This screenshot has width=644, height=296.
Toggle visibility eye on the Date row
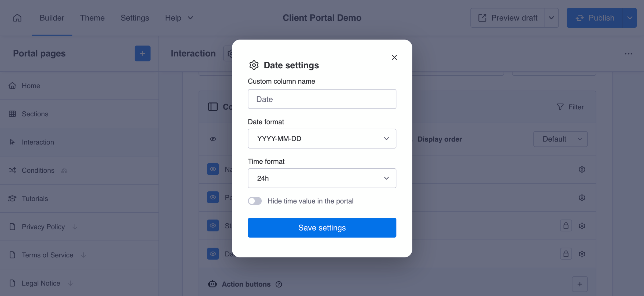[x=213, y=254]
